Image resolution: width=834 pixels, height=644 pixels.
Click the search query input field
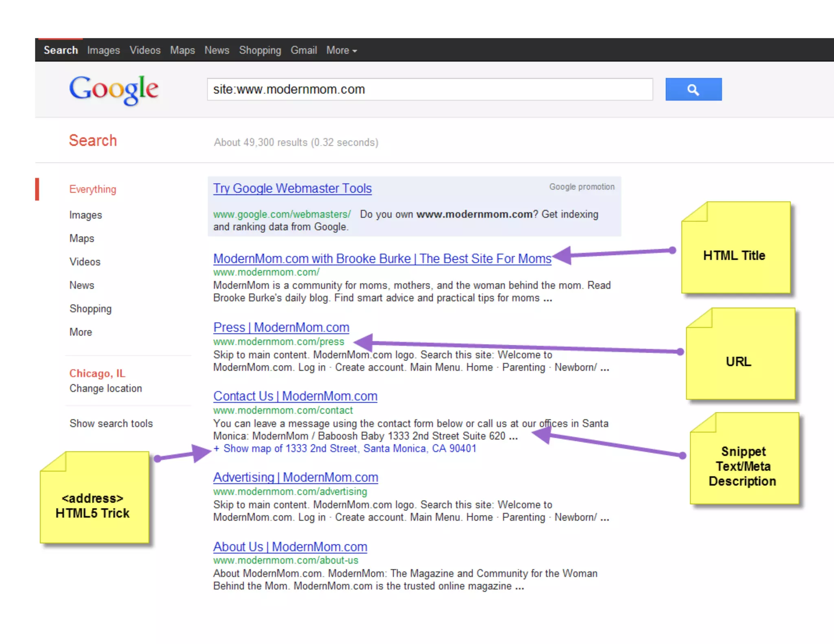430,89
